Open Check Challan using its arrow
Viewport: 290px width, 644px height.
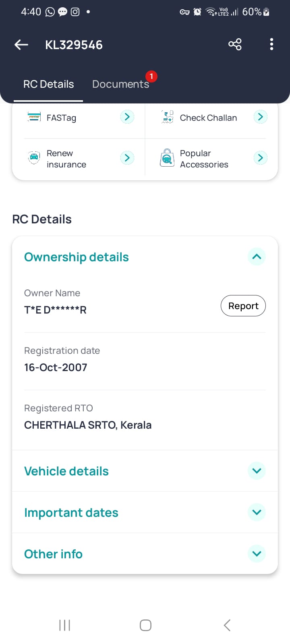(261, 117)
